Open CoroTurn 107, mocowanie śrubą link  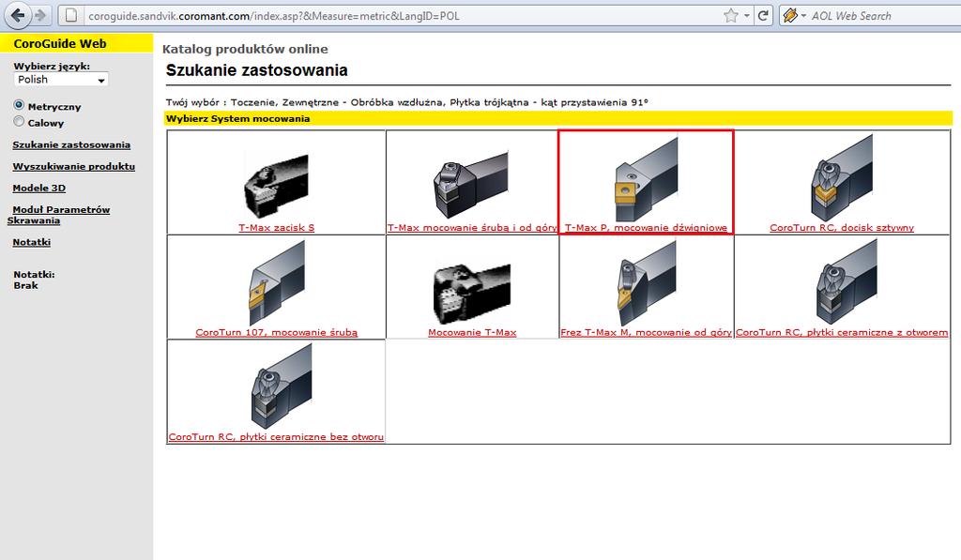(x=277, y=333)
